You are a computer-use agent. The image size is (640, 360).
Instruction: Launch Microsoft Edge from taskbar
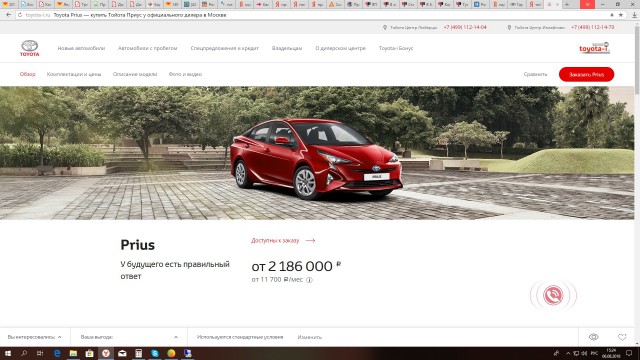[57, 353]
